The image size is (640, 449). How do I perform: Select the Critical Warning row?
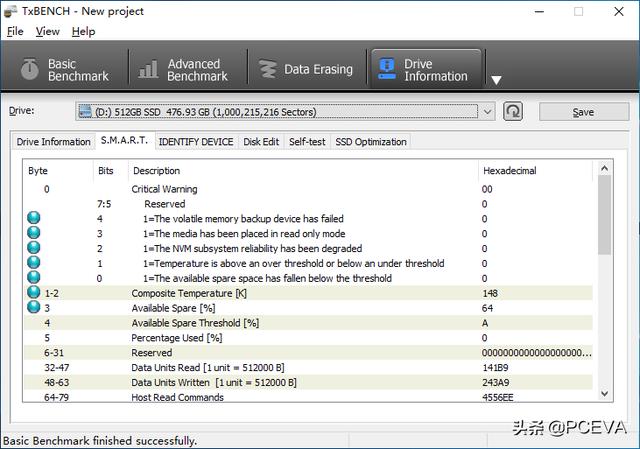pyautogui.click(x=308, y=189)
